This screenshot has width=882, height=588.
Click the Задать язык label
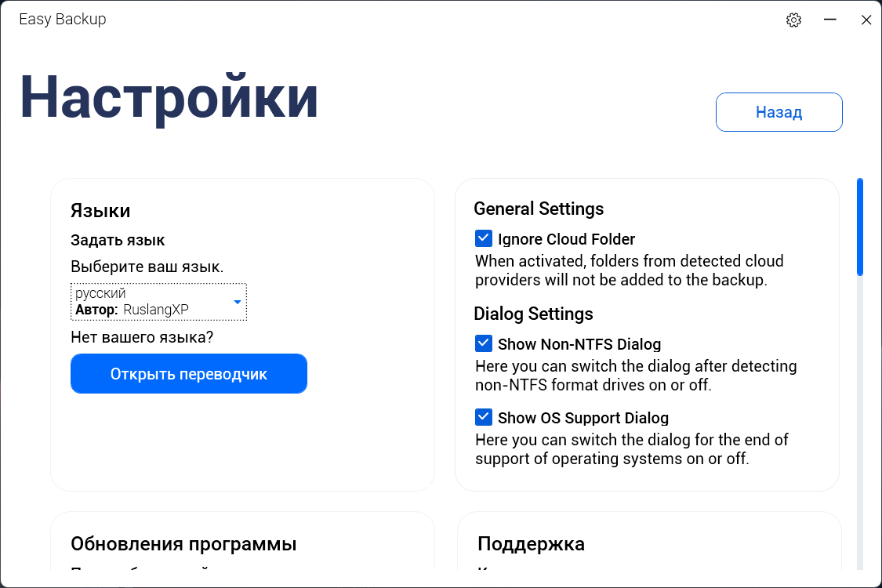(x=118, y=241)
